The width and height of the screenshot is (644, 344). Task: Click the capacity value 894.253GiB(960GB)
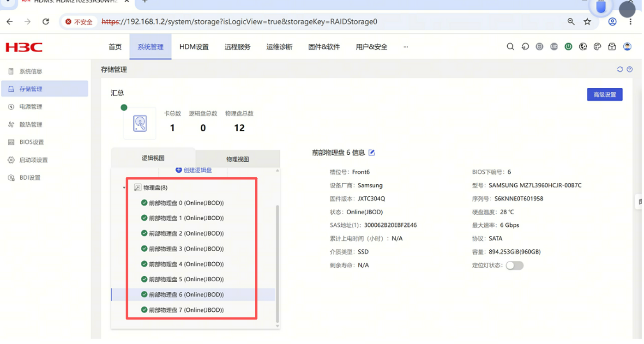(515, 252)
